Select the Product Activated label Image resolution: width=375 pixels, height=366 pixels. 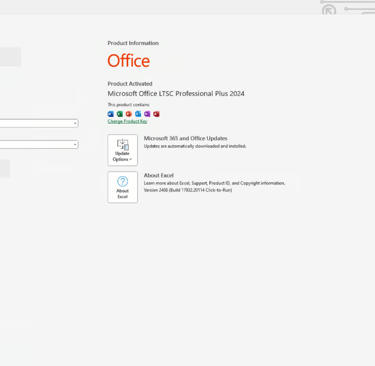pos(130,84)
